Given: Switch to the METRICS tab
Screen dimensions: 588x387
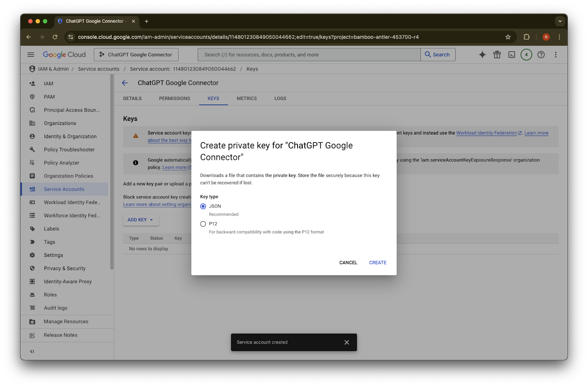Looking at the screenshot, I should coord(247,98).
